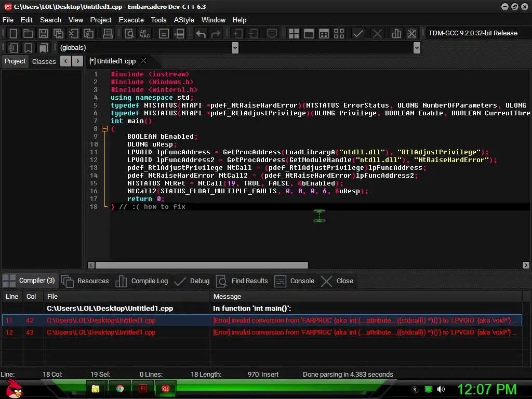Delete profiling information icon
Screen dimensions: 532x399
click(x=411, y=34)
